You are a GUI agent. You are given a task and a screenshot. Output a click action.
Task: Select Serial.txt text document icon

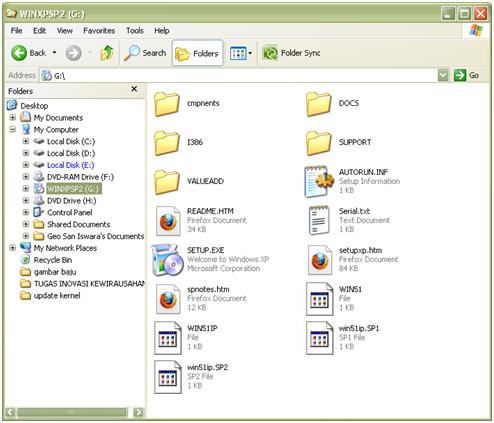click(x=319, y=220)
